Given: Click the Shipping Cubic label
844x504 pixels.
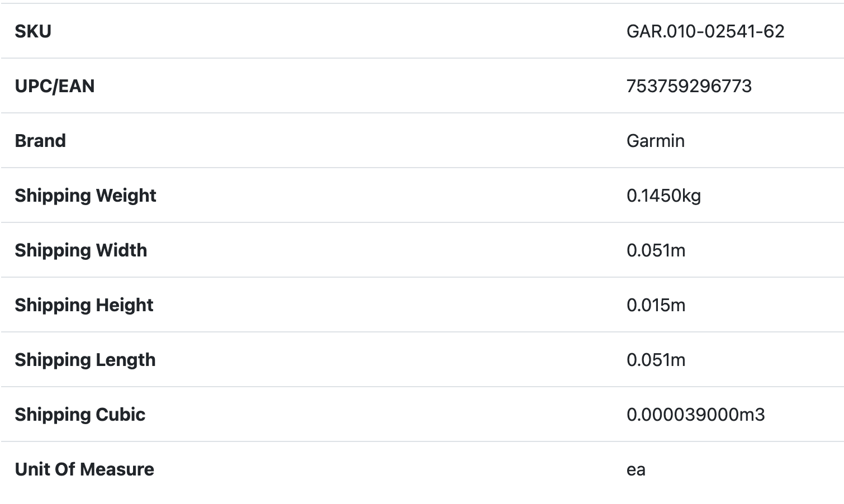Looking at the screenshot, I should pyautogui.click(x=80, y=415).
